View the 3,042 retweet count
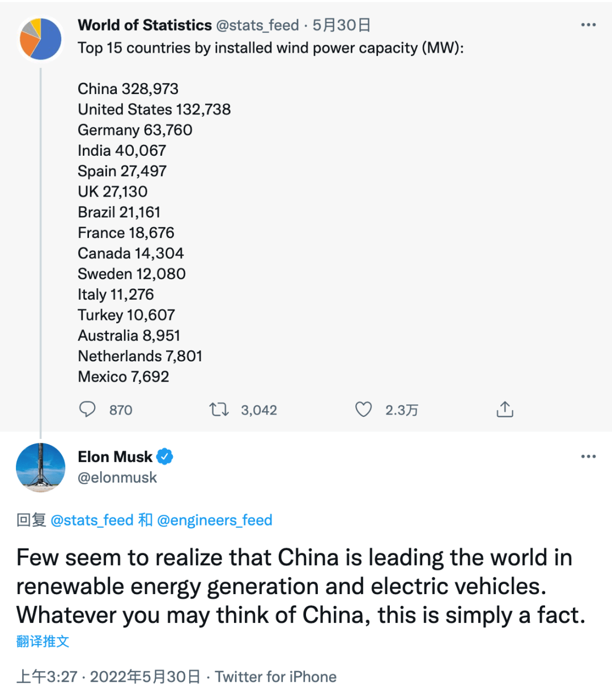612x700 pixels. (x=259, y=410)
